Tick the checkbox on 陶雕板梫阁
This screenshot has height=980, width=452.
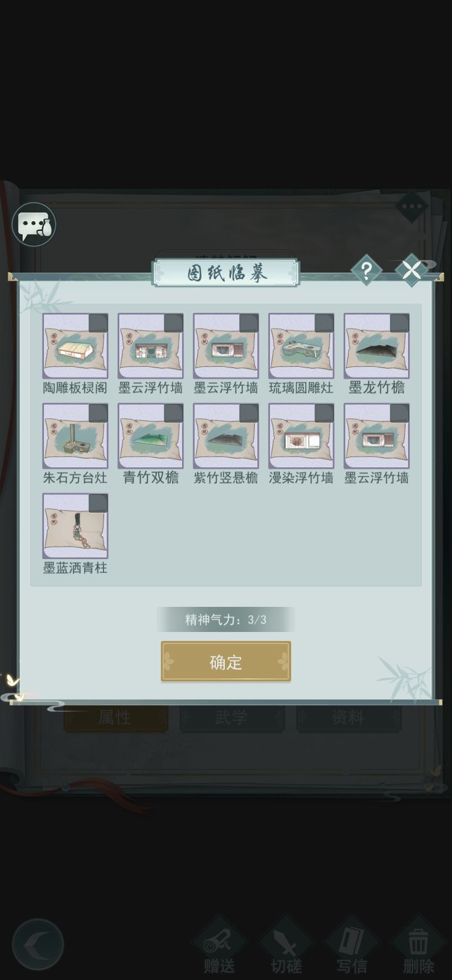point(98,324)
